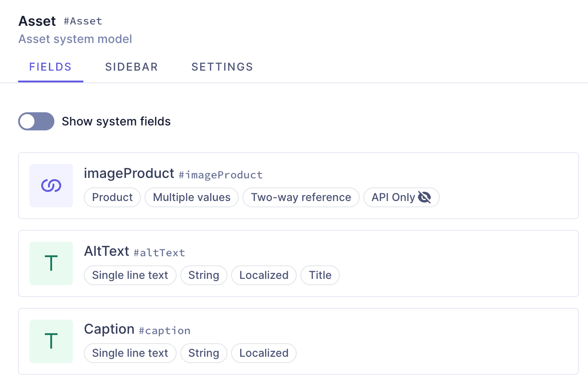Image resolution: width=588 pixels, height=383 pixels.
Task: Click the Localized tag on AltText
Action: pos(264,275)
